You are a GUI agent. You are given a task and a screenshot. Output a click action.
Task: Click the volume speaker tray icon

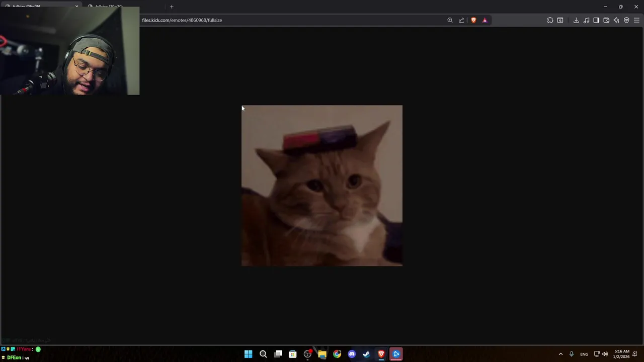pyautogui.click(x=605, y=354)
